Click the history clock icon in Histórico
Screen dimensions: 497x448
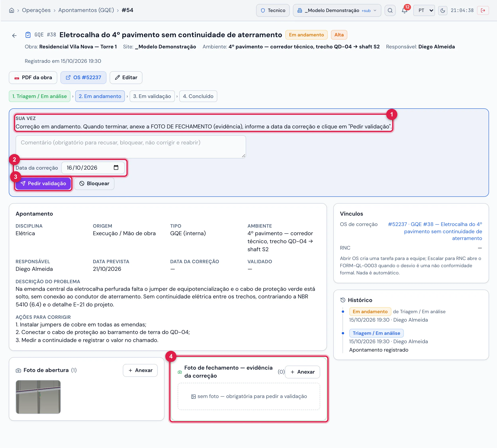click(x=343, y=300)
